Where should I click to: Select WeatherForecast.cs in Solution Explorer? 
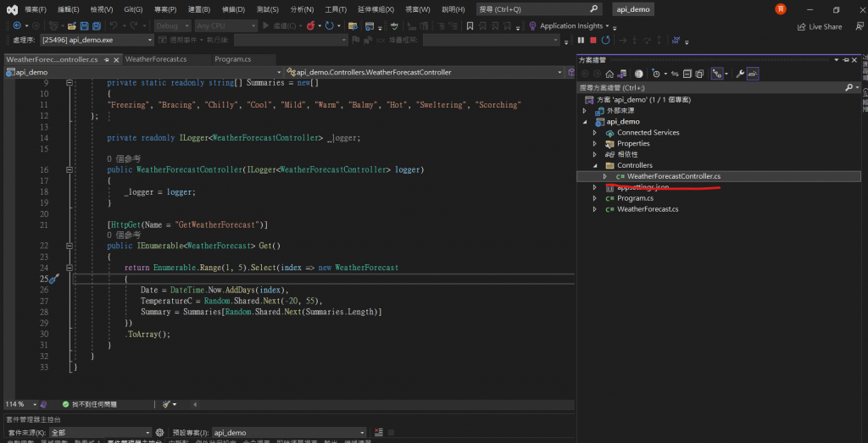coord(648,209)
